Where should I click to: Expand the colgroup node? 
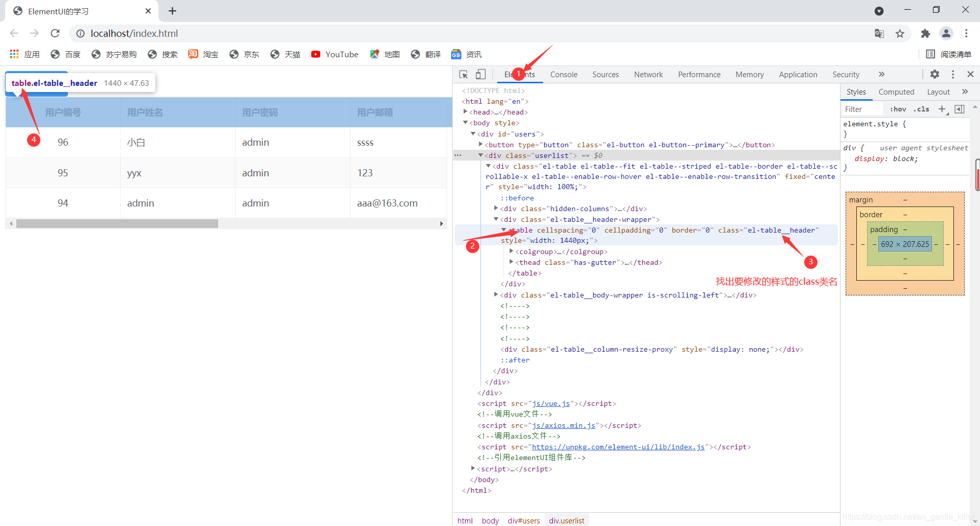[511, 251]
